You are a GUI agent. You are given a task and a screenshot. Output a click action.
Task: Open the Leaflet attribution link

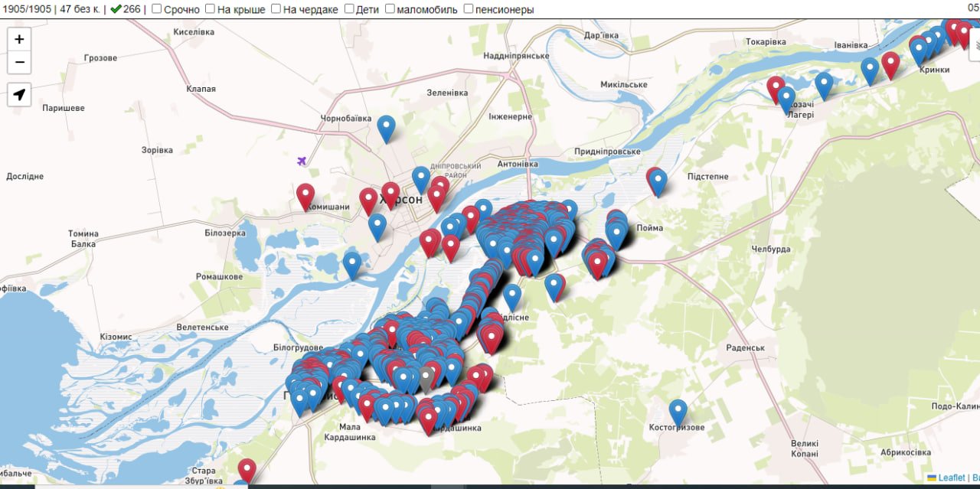pos(951,478)
